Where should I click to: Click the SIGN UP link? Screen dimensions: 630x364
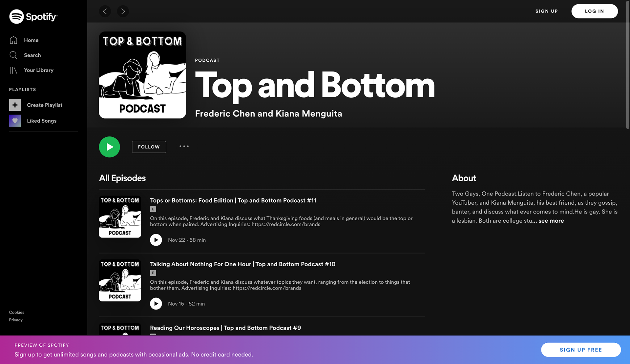click(547, 11)
